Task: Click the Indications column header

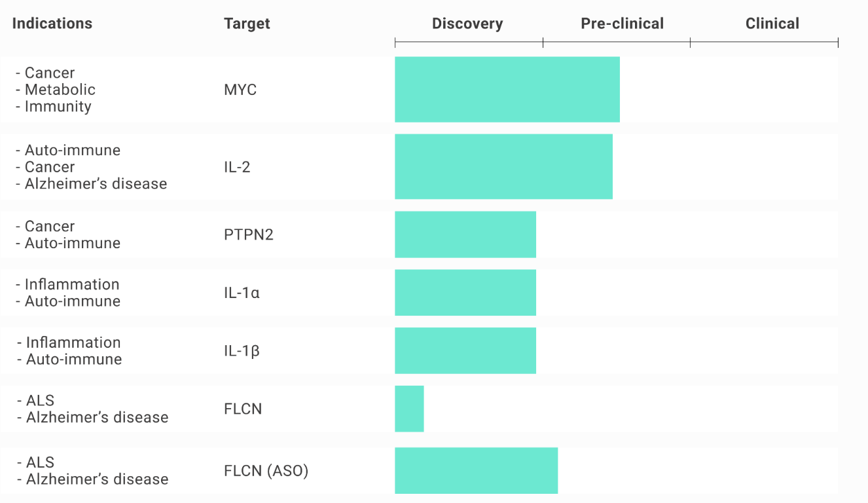Action: pyautogui.click(x=52, y=24)
